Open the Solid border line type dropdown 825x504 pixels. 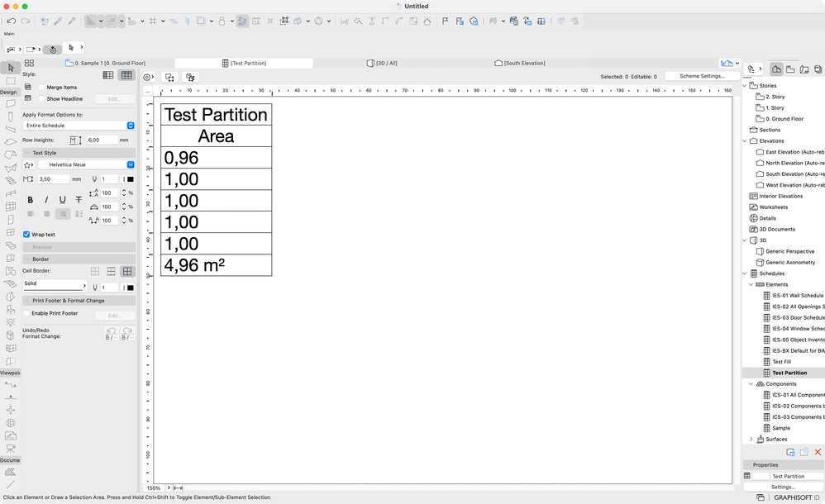(x=55, y=285)
